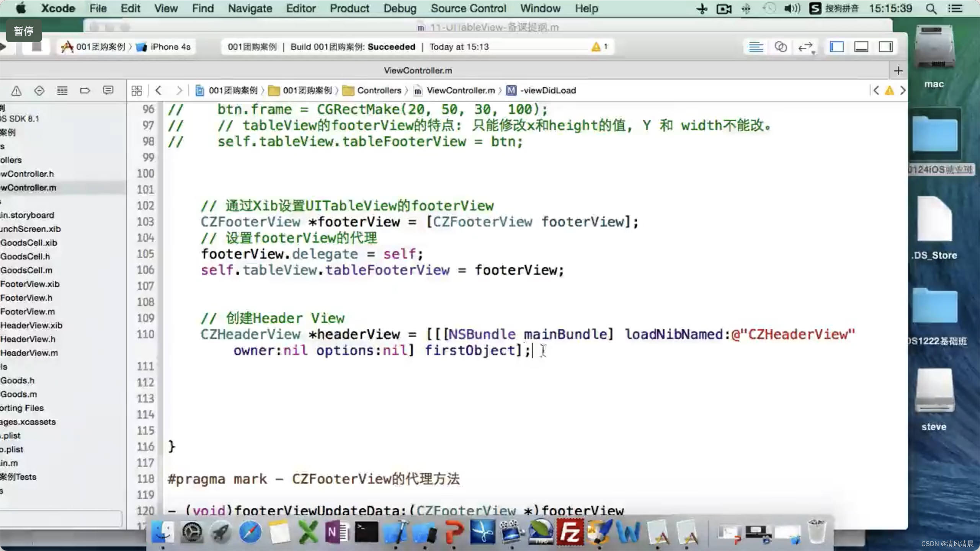Select GoodsCell.xib in the navigator
The image size is (980, 551).
[x=29, y=243]
